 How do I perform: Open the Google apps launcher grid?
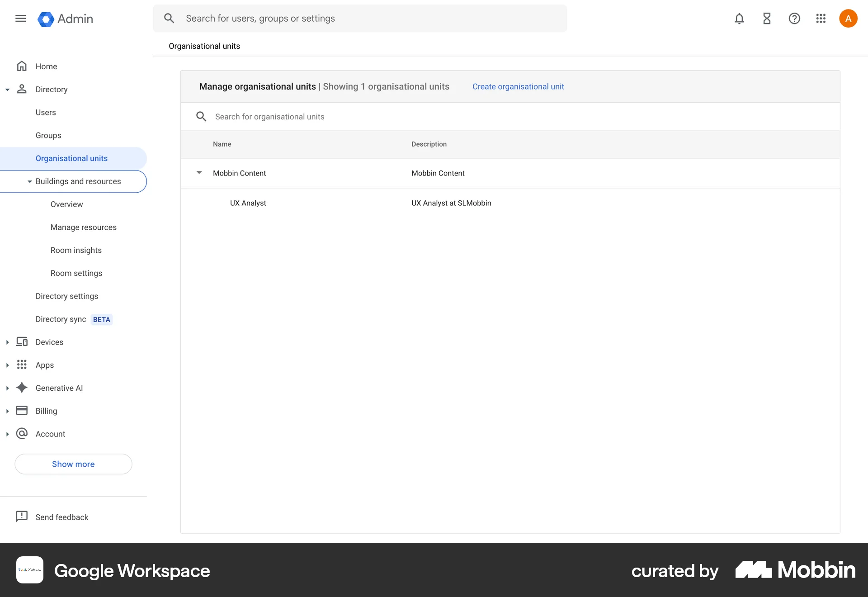point(821,19)
